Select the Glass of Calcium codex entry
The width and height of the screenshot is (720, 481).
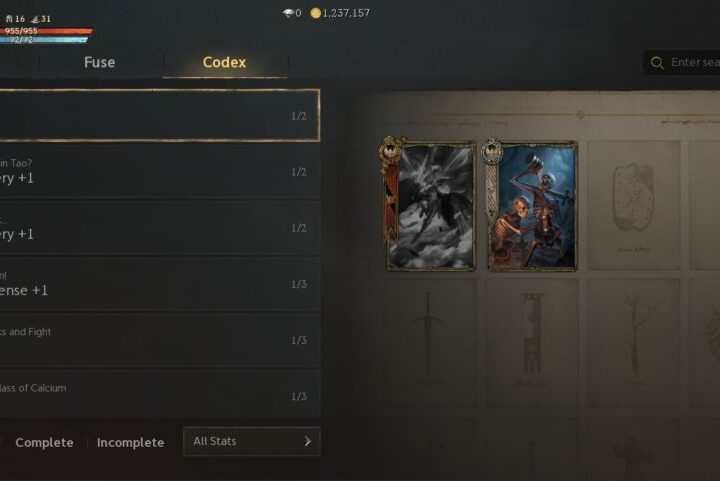[x=160, y=393]
